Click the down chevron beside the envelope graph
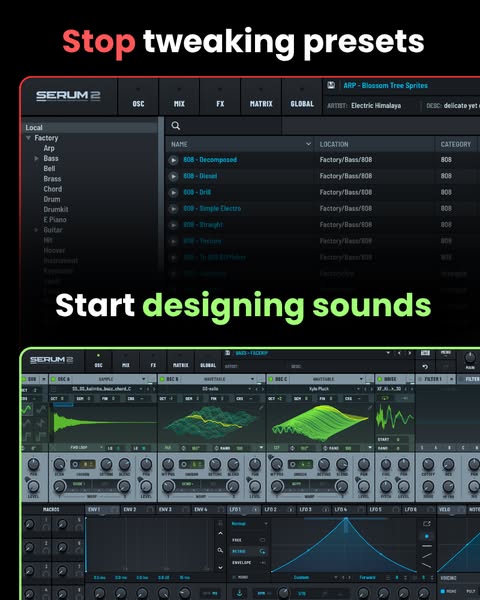480x600 pixels. (220, 567)
